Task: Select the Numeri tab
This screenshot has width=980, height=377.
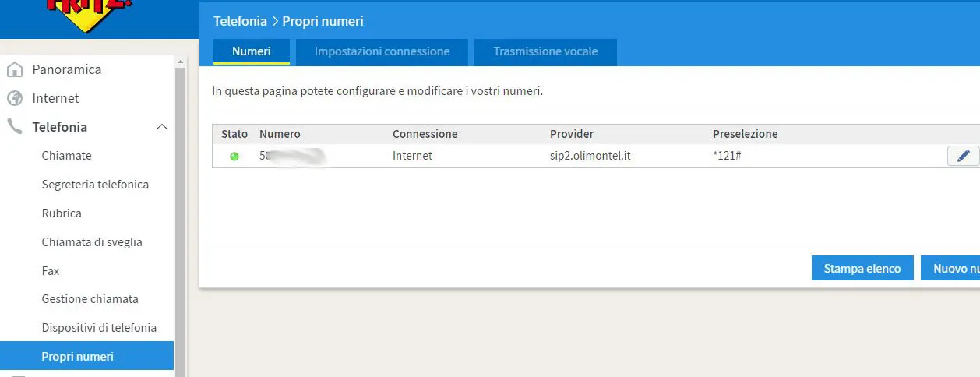Action: point(251,51)
